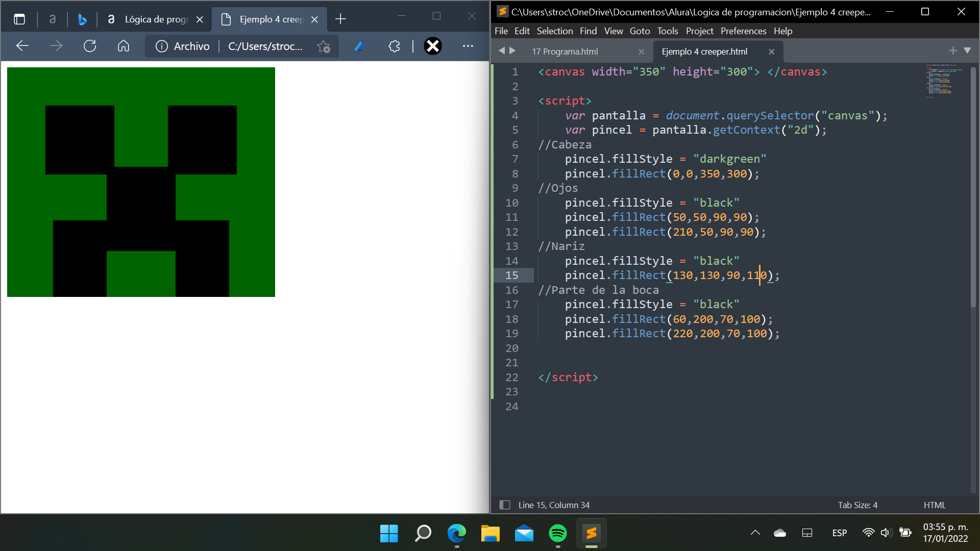Click the //Cabeza comment line

tap(565, 145)
